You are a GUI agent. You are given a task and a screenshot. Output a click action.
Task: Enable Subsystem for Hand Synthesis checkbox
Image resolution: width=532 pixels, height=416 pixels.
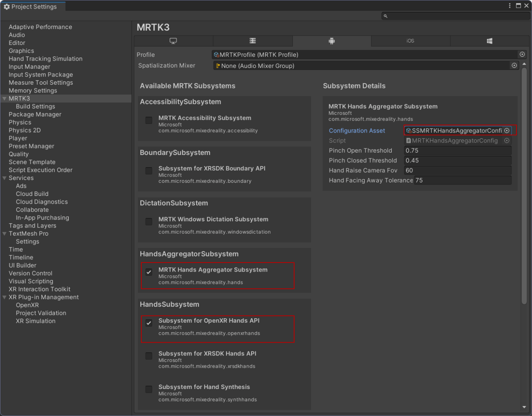pos(149,389)
